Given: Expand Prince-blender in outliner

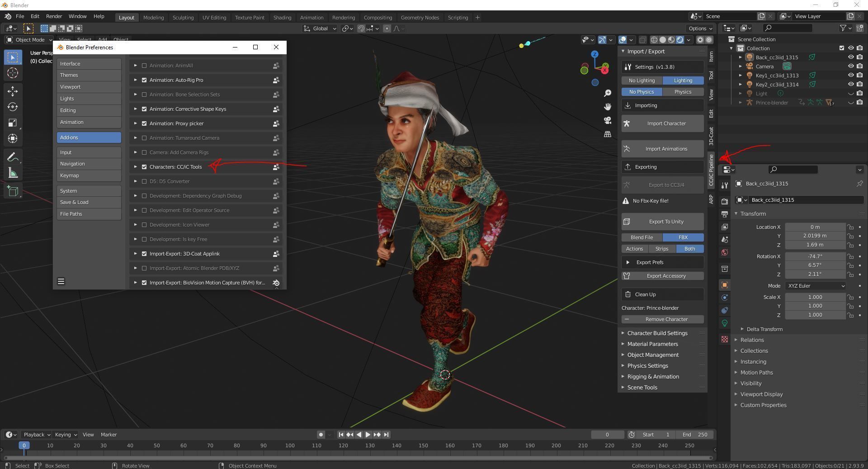Looking at the screenshot, I should (740, 103).
